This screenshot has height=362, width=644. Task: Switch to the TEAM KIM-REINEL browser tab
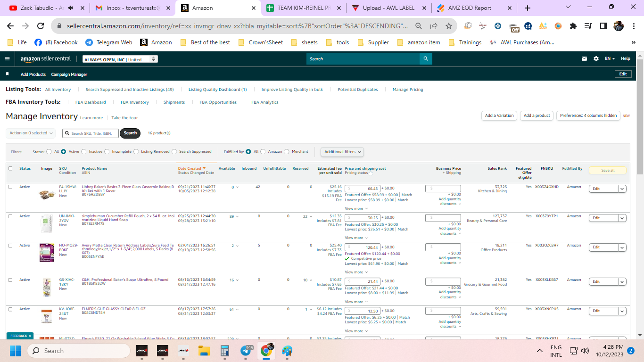click(304, 8)
